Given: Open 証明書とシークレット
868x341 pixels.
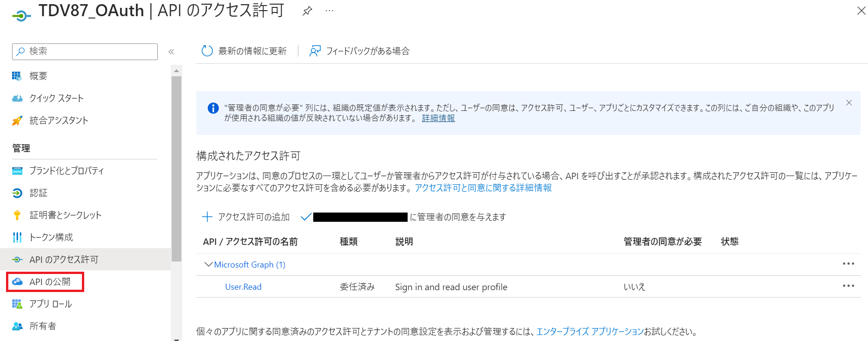Looking at the screenshot, I should [x=65, y=215].
